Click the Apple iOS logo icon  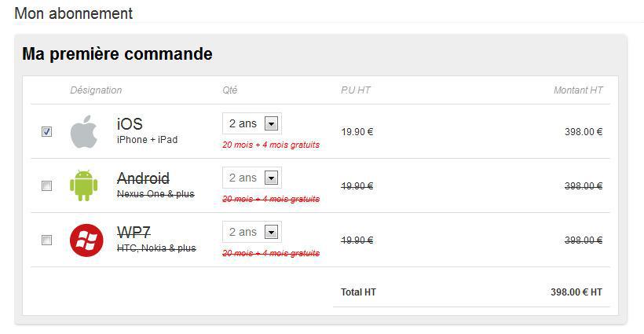[83, 131]
